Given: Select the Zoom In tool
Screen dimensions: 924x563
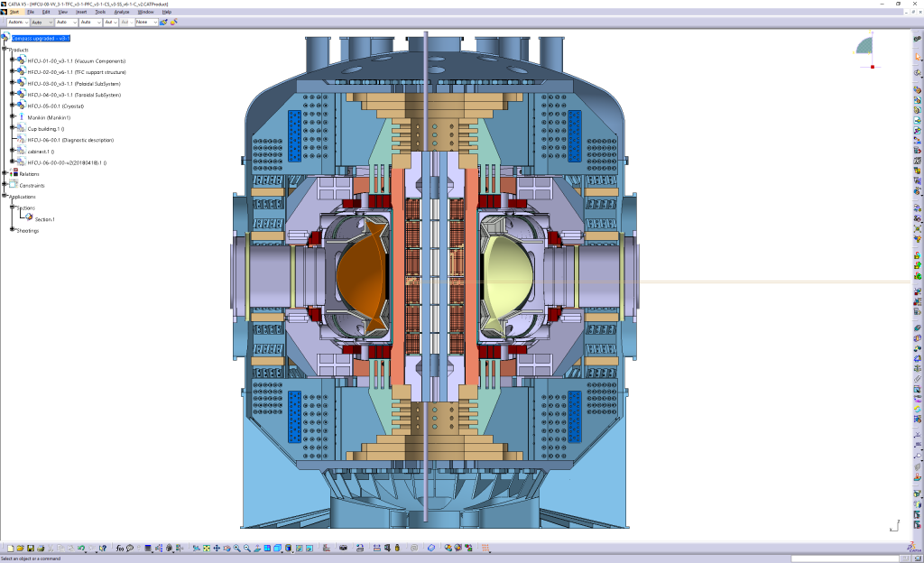Looking at the screenshot, I should click(x=236, y=547).
